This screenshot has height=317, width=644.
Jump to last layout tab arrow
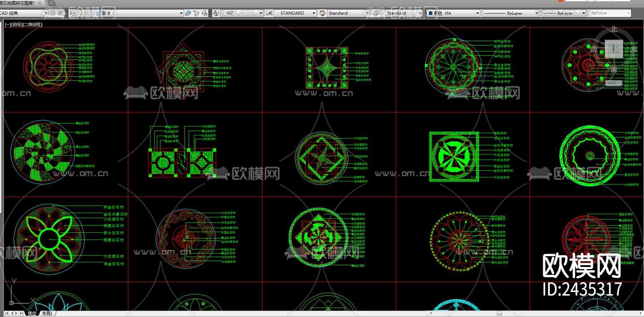point(21,313)
